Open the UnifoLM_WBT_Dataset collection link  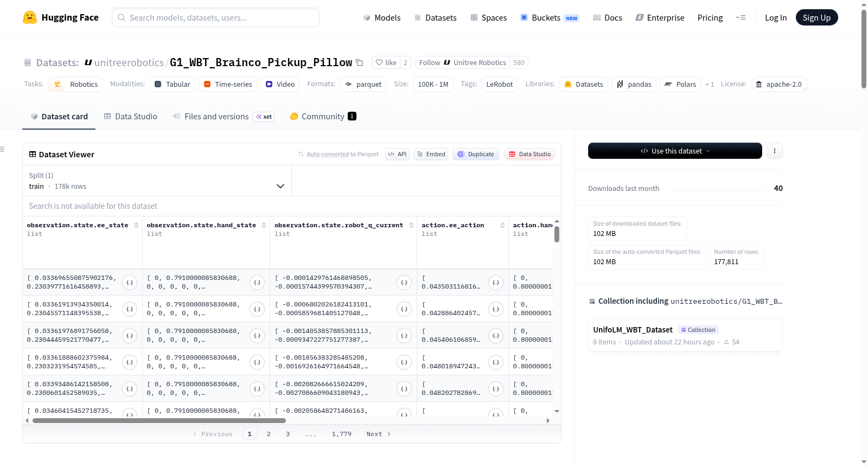click(633, 330)
